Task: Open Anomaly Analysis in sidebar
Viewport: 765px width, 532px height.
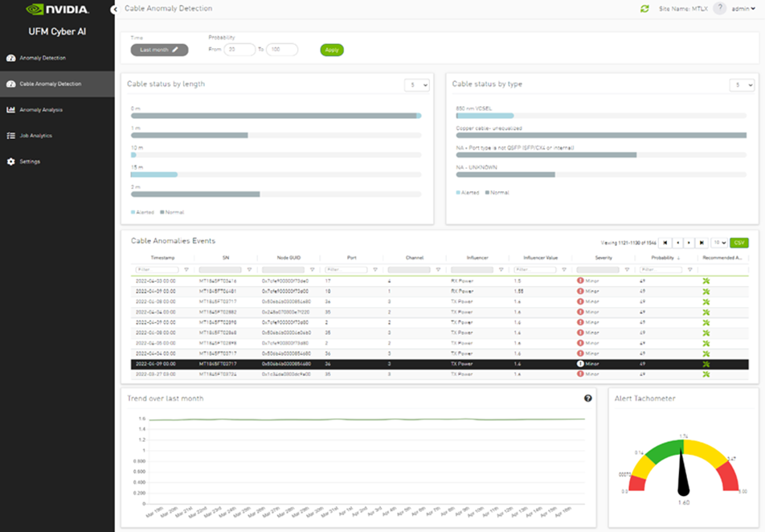Action: pyautogui.click(x=41, y=110)
